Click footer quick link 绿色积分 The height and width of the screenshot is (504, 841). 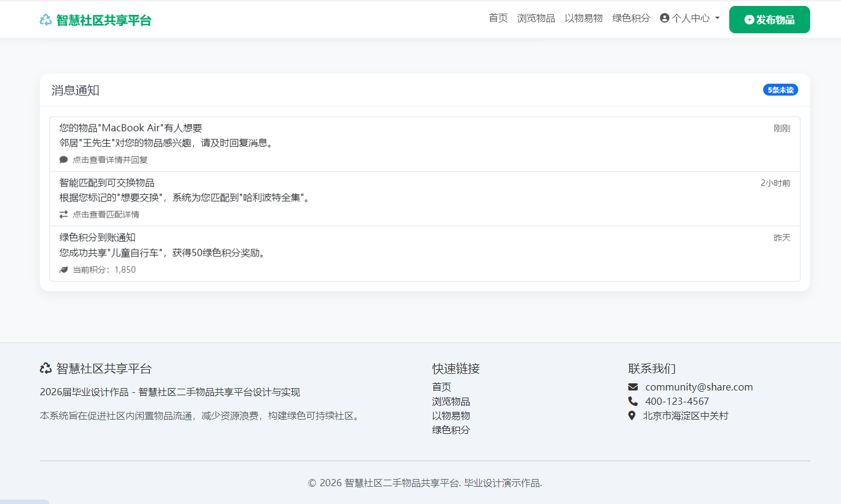[451, 430]
